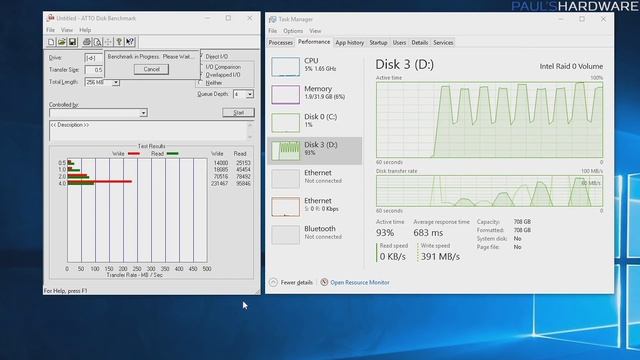Screen dimensions: 640x360
Task: Switch to the Startup tab
Action: click(378, 42)
